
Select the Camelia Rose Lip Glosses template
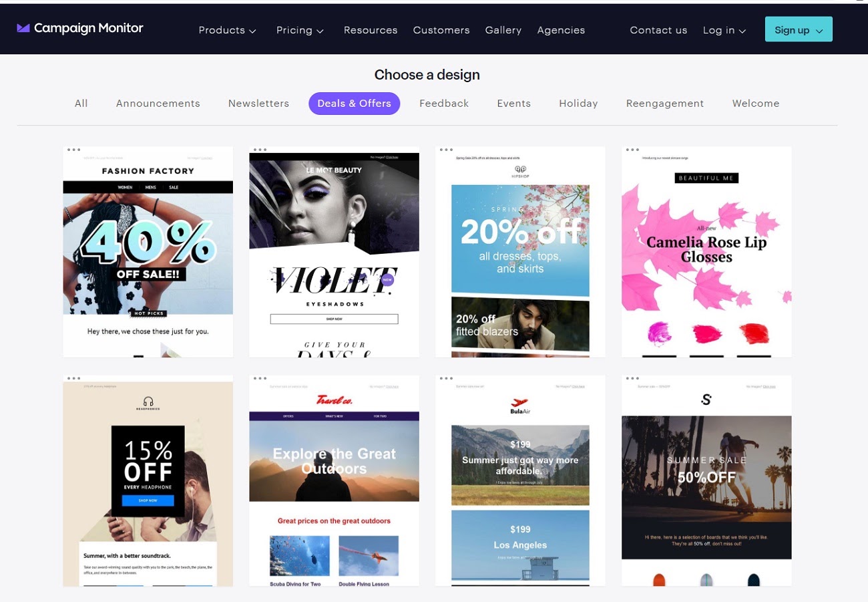pos(706,251)
